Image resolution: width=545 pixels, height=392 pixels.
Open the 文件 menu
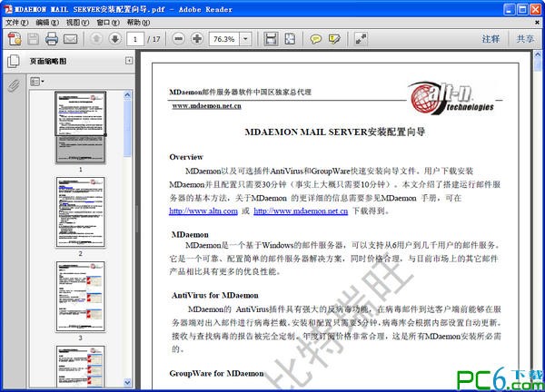(16, 22)
